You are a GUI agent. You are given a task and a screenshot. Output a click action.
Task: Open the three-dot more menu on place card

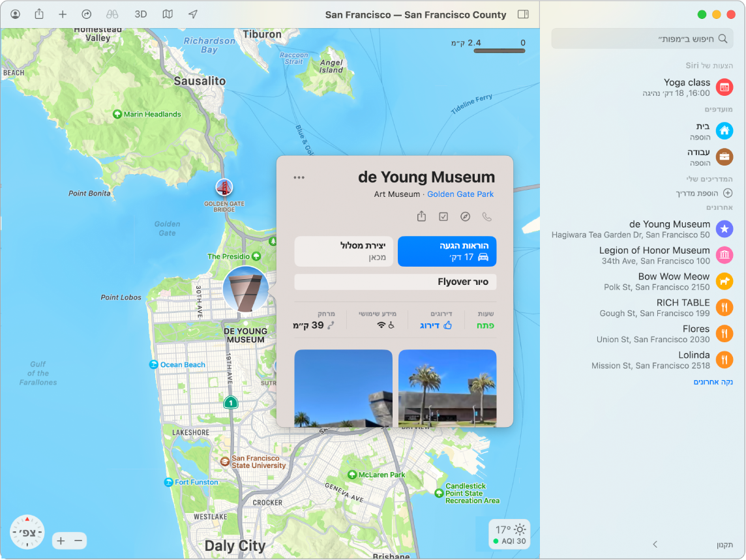[x=299, y=177]
